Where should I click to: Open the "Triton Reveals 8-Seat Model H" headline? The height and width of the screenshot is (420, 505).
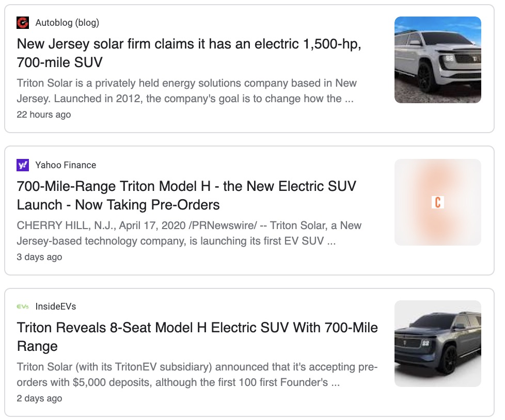197,336
